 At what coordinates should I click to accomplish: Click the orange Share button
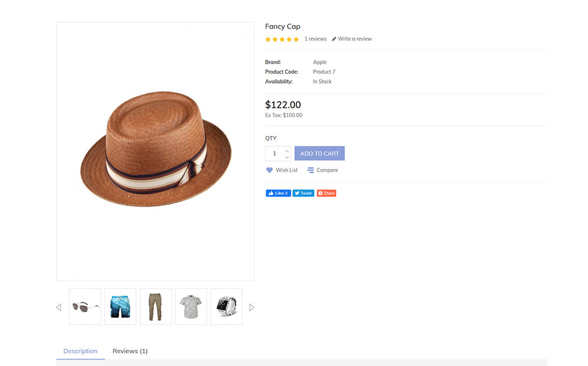pyautogui.click(x=326, y=193)
